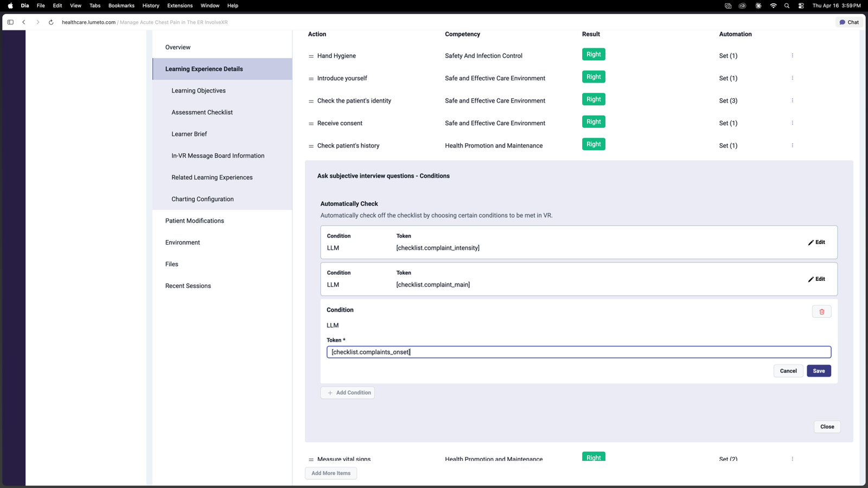868x488 pixels.
Task: Click drag handle for Check patient's history
Action: [311, 146]
